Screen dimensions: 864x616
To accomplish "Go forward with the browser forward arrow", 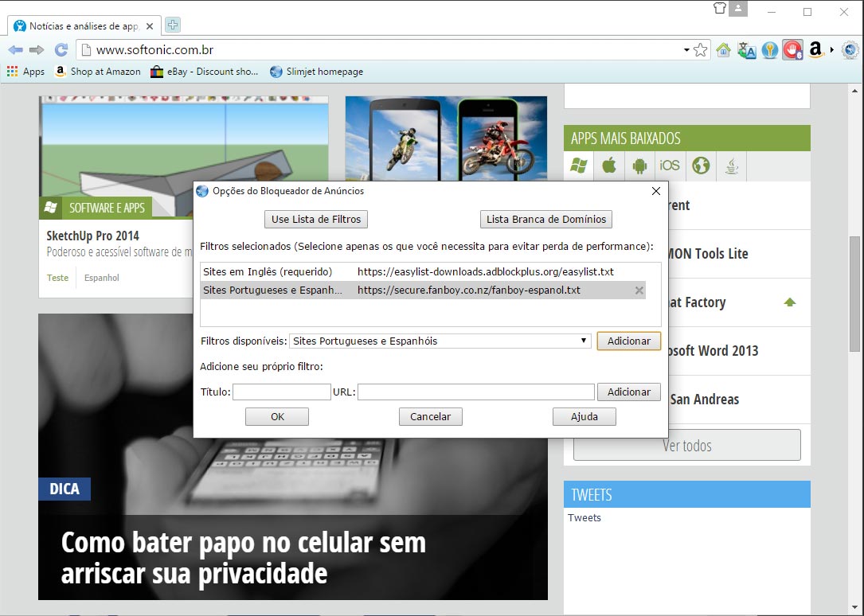I will 37,50.
